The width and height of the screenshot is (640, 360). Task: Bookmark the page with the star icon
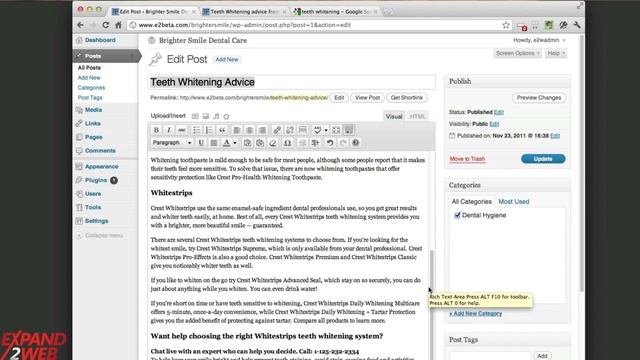506,25
